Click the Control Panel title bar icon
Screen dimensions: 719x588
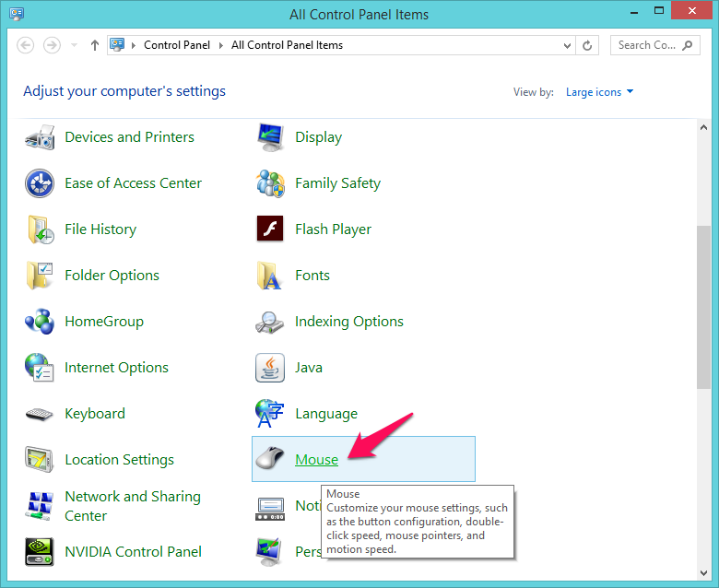click(17, 14)
